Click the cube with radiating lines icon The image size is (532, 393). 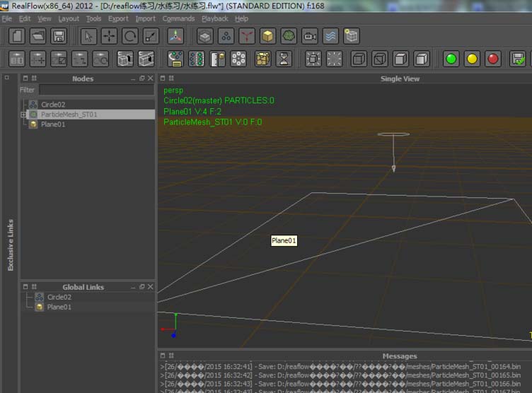click(x=313, y=59)
